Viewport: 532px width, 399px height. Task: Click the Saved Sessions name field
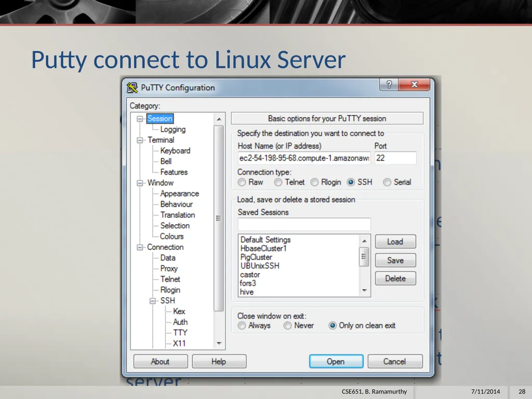tap(304, 224)
